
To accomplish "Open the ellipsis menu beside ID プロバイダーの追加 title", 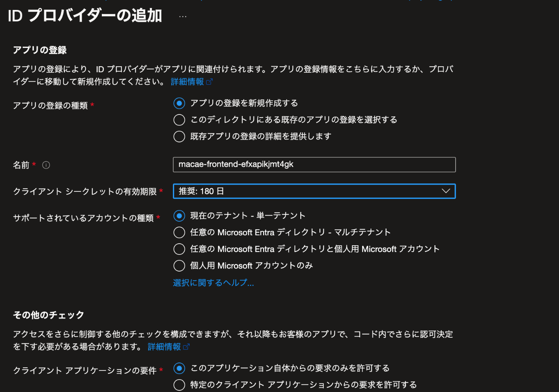I will pos(183,17).
